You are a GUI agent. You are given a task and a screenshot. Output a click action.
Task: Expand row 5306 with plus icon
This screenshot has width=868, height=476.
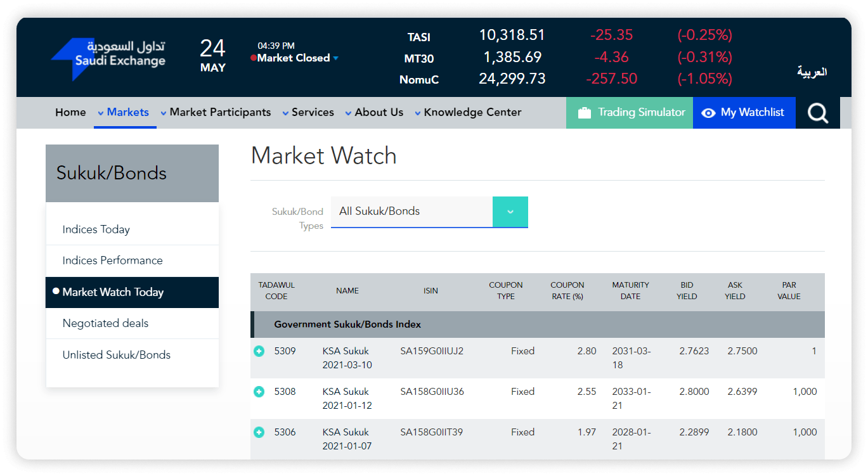click(x=259, y=432)
